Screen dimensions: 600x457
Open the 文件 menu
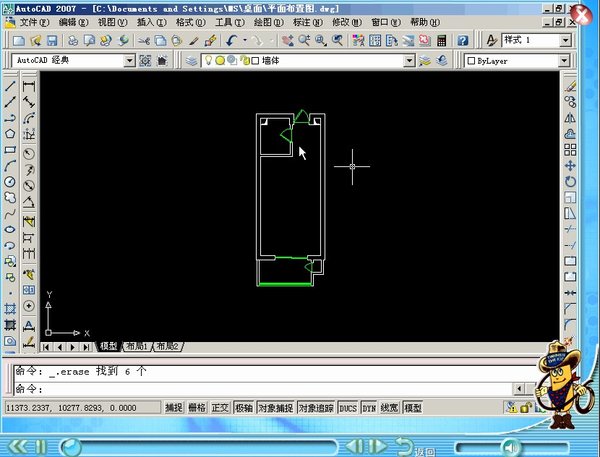pyautogui.click(x=34, y=22)
